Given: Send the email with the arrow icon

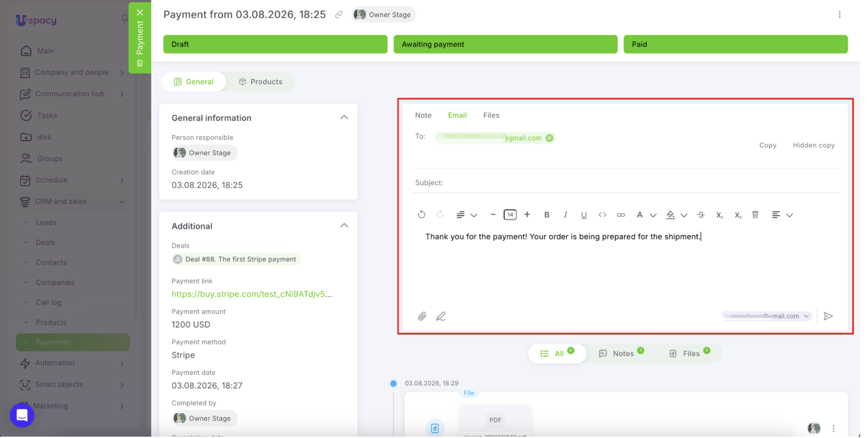Looking at the screenshot, I should point(828,316).
